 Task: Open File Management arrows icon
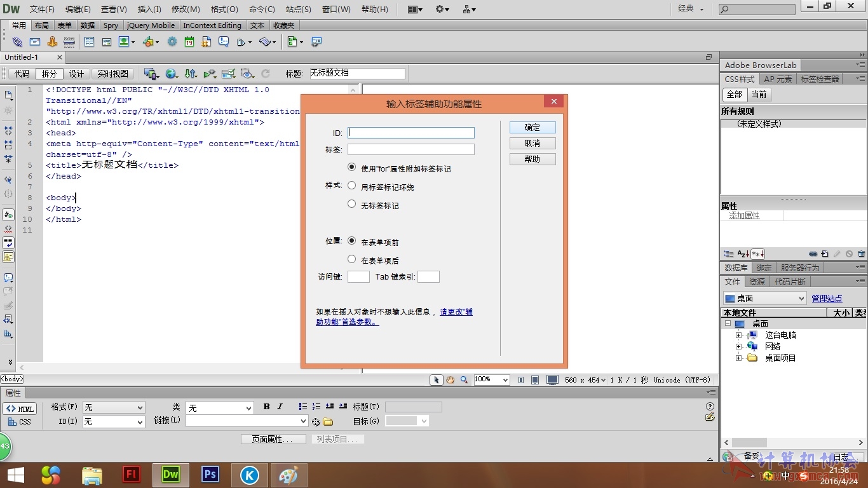[191, 74]
